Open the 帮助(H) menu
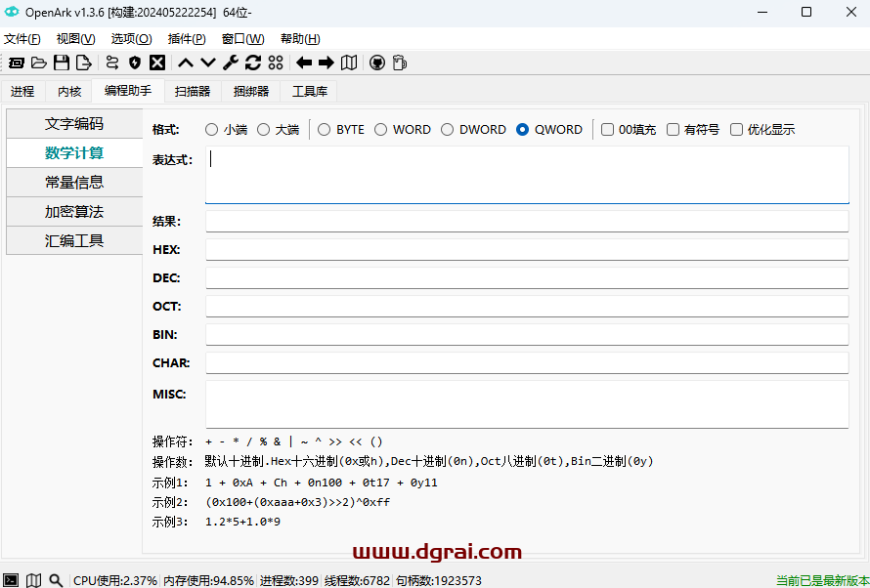The width and height of the screenshot is (870, 588). pos(300,39)
